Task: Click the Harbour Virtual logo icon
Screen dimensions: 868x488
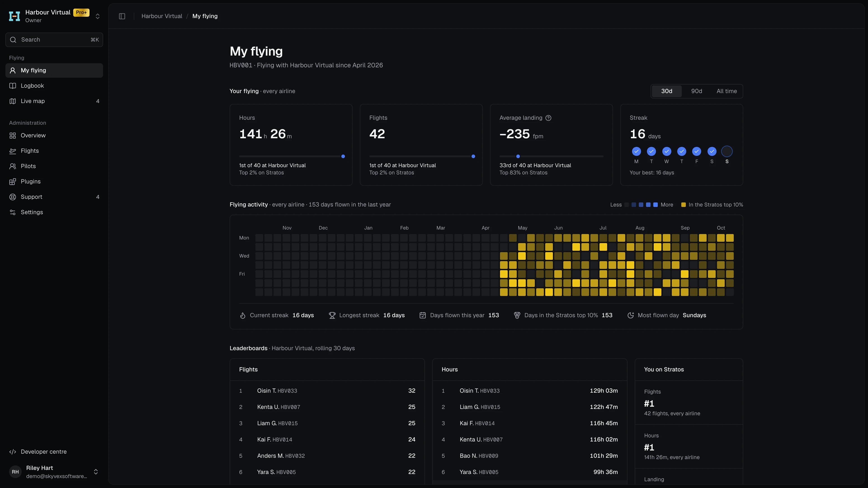Action: 14,16
